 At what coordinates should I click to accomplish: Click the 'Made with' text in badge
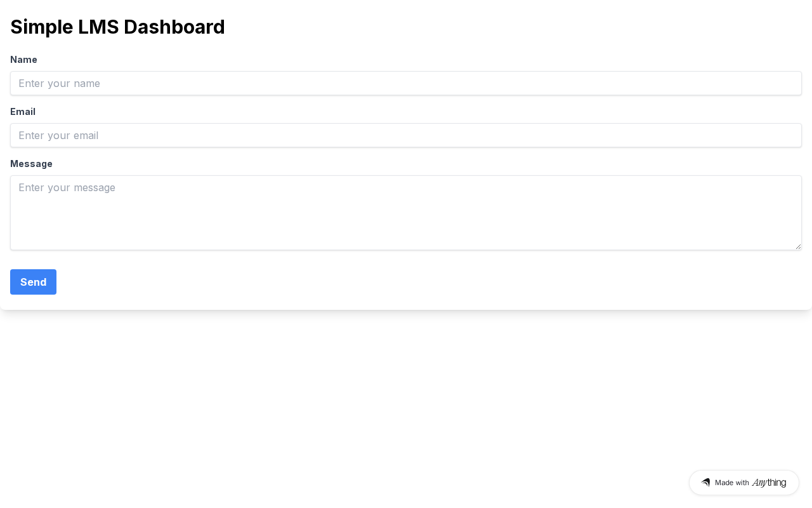pos(732,483)
